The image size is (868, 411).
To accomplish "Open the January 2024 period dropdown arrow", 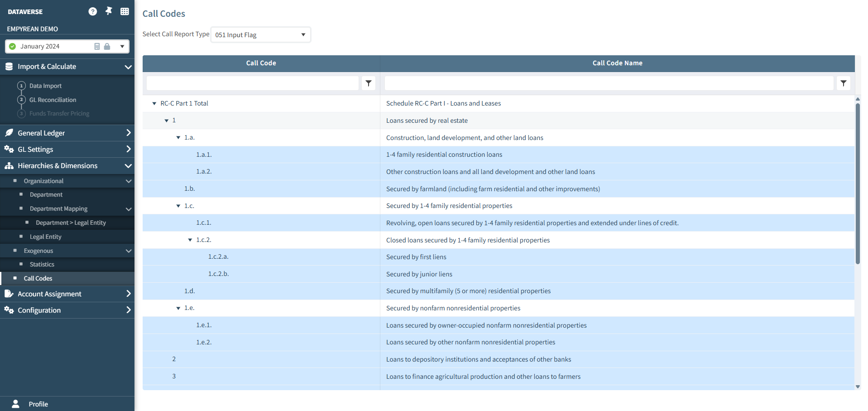I will point(122,46).
